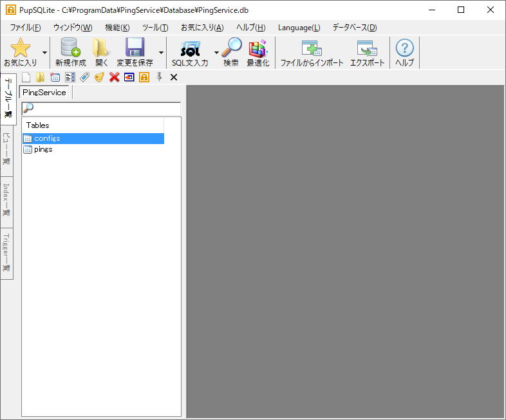Switch to the Index一覧 side tab

point(6,200)
